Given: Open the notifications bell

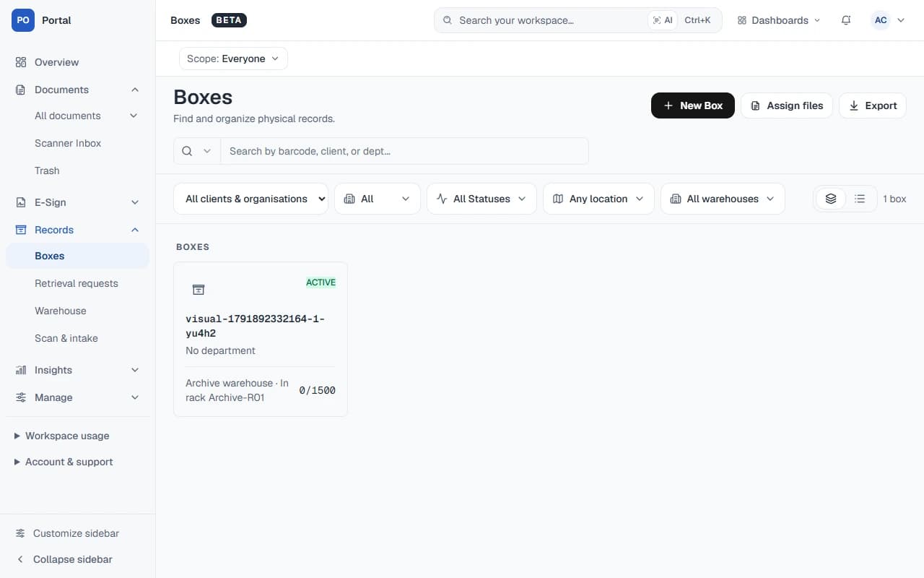Looking at the screenshot, I should click(846, 20).
